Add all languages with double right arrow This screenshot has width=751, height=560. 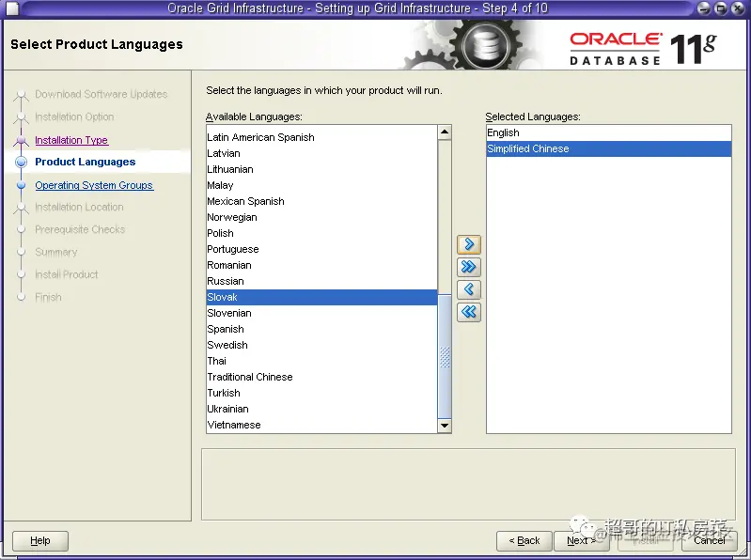click(468, 267)
